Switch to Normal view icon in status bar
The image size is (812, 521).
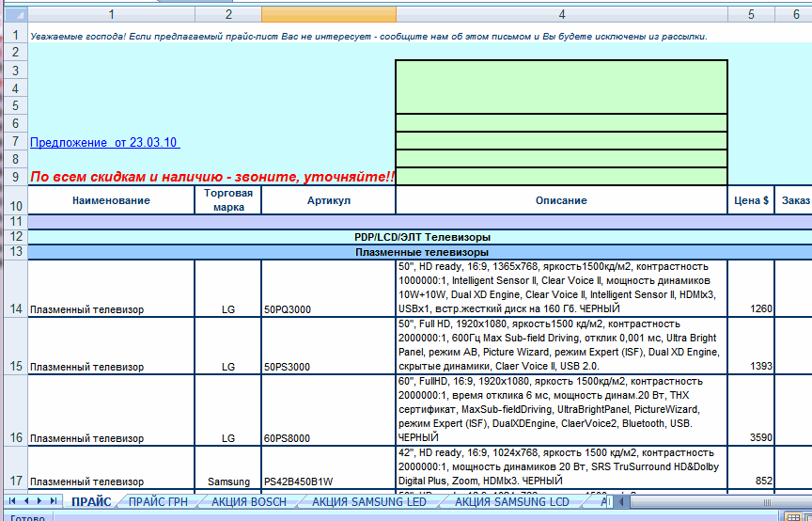click(792, 517)
